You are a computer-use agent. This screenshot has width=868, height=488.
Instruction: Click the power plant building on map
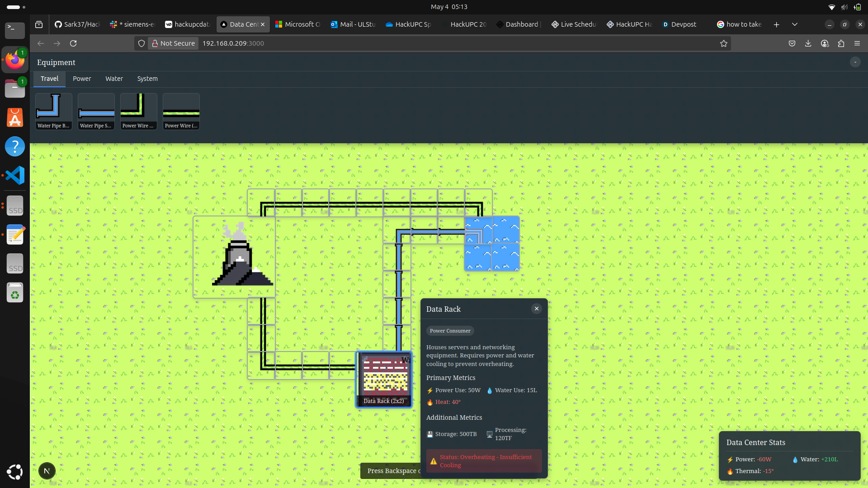(x=234, y=257)
